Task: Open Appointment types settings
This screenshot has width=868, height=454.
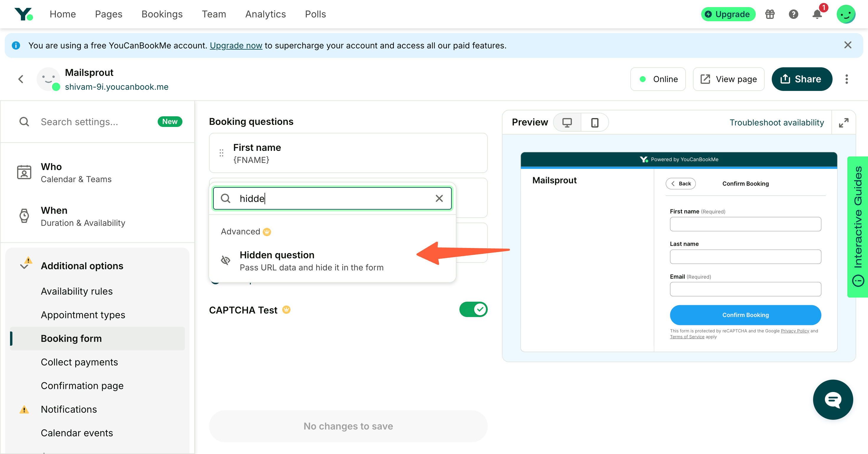Action: tap(83, 315)
